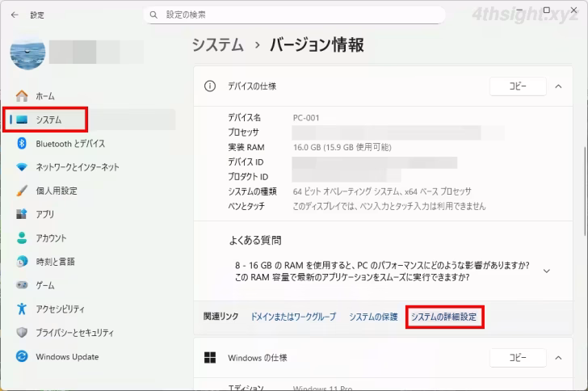The image size is (588, 391).
Task: Close the settings window
Action: coord(573,11)
